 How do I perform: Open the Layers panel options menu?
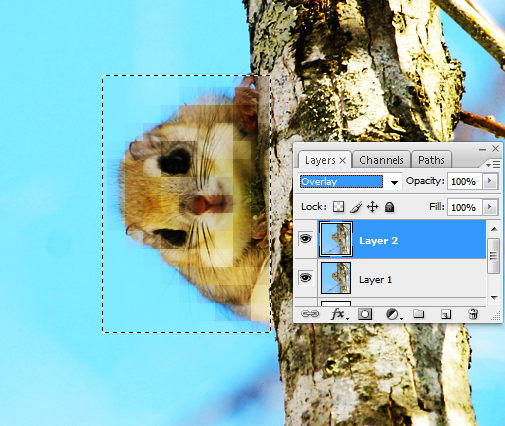tap(493, 164)
